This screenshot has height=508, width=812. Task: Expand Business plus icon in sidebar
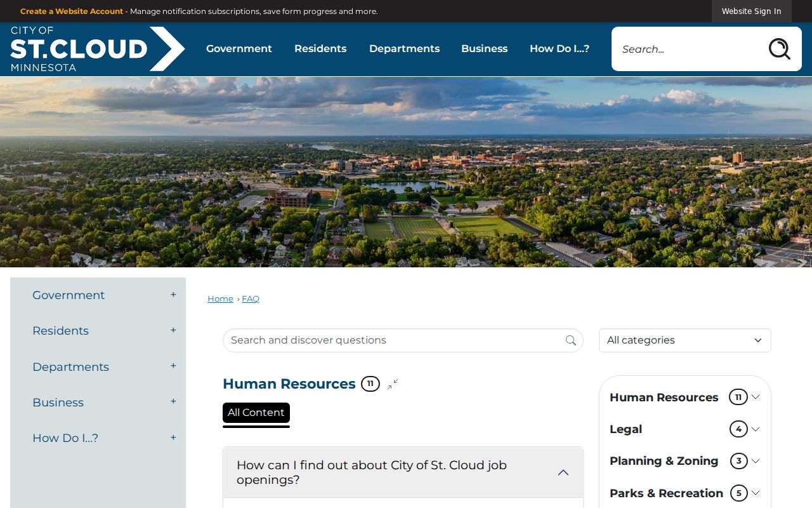click(173, 401)
